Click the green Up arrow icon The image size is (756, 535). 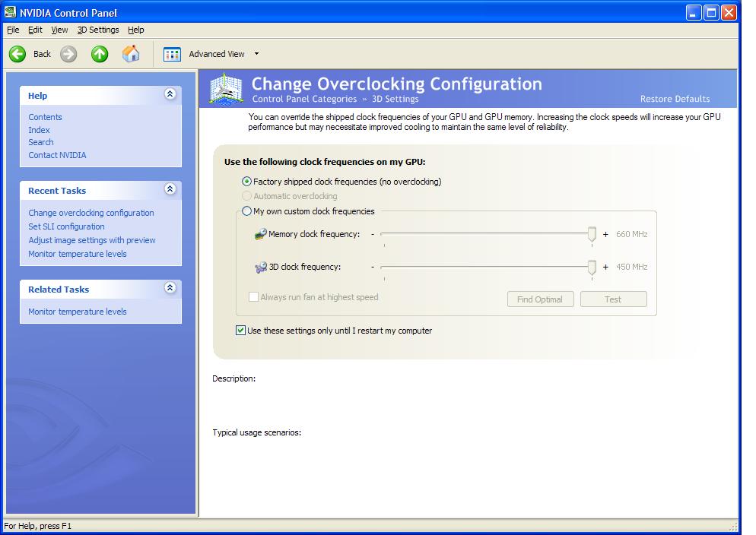pos(100,54)
